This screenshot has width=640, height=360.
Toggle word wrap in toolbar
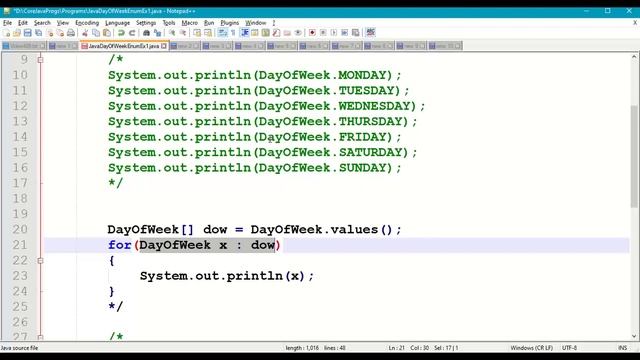click(x=222, y=33)
